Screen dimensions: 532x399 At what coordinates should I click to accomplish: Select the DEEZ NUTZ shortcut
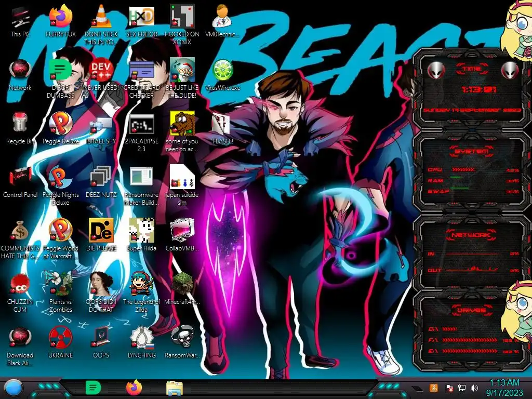[x=101, y=182]
